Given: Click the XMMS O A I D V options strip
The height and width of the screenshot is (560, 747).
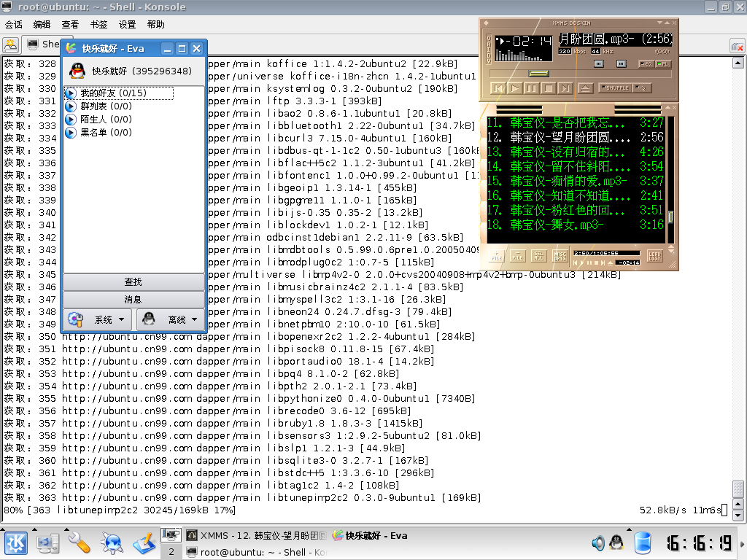Looking at the screenshot, I should [x=488, y=49].
